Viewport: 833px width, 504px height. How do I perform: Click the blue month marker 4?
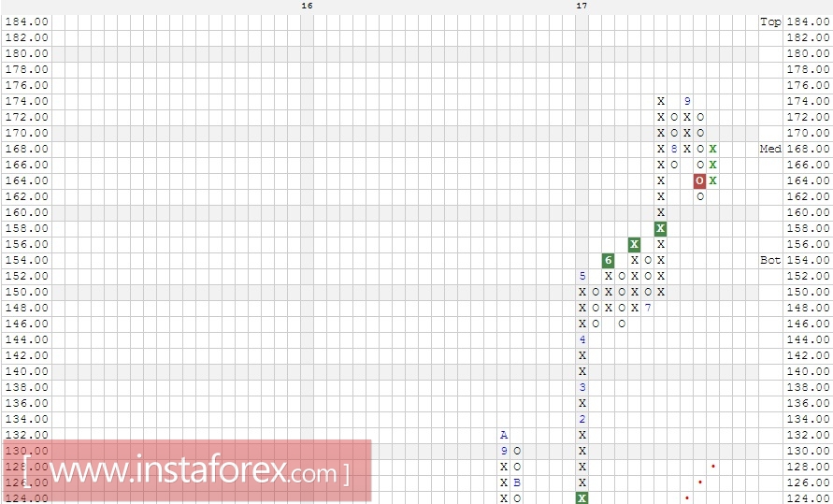point(582,339)
